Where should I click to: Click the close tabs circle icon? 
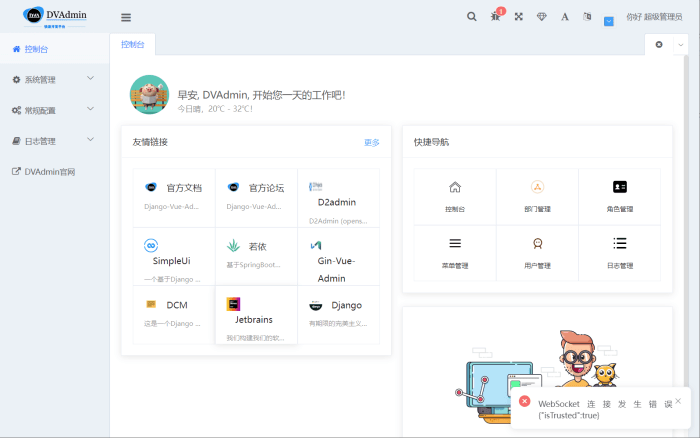click(x=659, y=44)
